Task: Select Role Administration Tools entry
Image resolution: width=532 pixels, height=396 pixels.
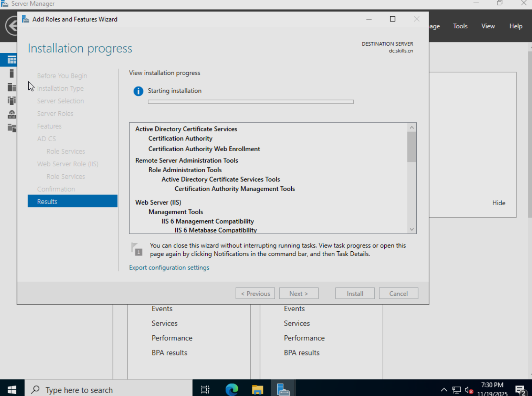Action: pos(185,170)
